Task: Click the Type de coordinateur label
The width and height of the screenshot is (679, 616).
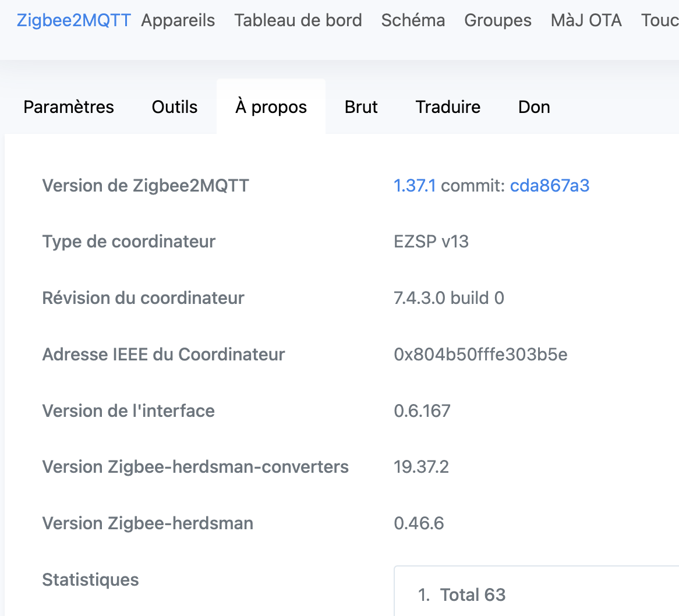Action: 129,242
